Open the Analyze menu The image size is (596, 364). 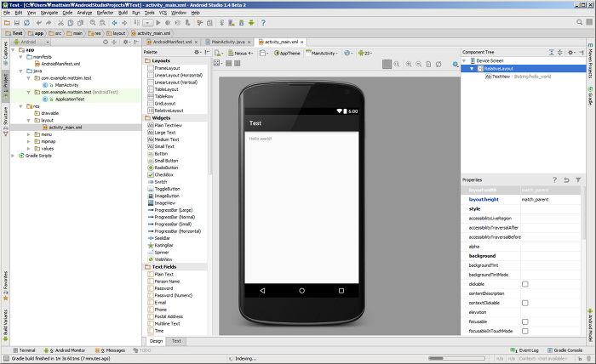point(84,13)
